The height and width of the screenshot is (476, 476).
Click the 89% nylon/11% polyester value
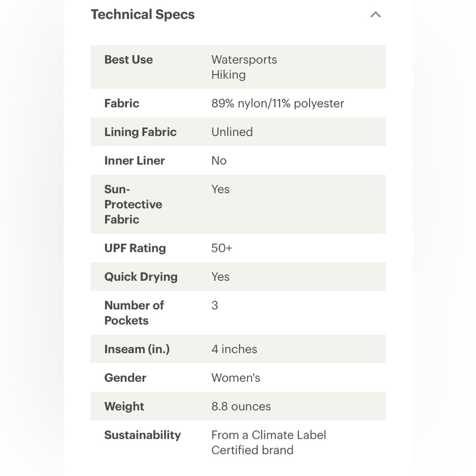(x=278, y=103)
